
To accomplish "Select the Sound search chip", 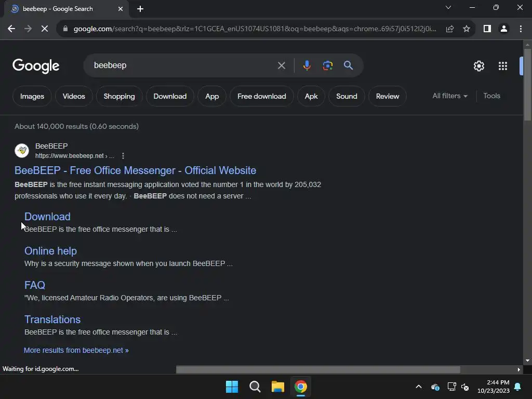I will click(347, 96).
